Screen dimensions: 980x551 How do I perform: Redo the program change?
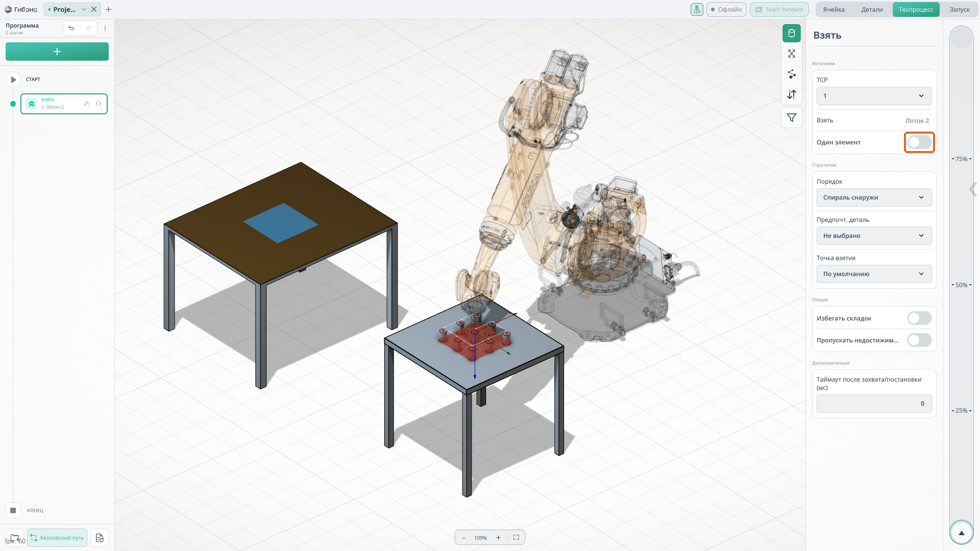coord(89,28)
